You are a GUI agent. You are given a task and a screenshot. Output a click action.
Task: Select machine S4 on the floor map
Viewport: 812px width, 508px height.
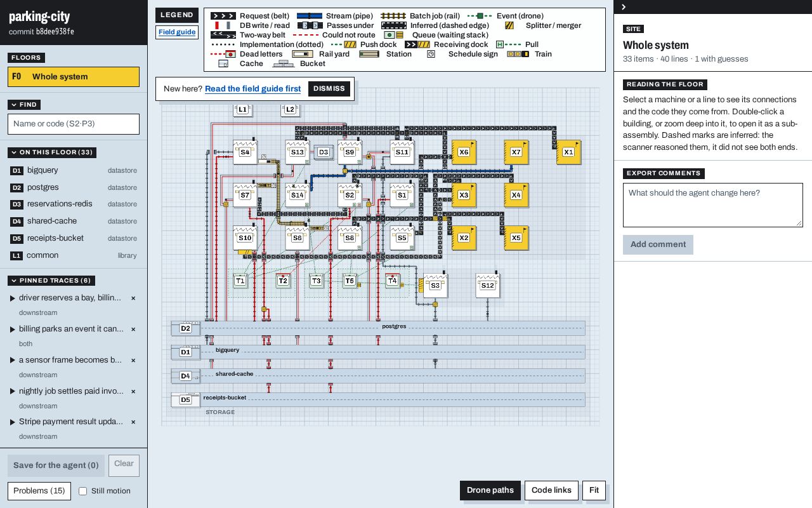point(245,152)
